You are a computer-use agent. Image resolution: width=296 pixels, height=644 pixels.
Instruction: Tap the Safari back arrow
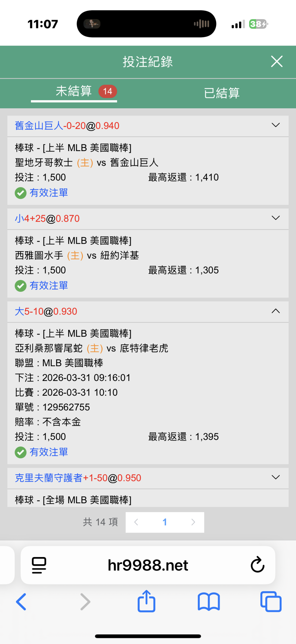click(x=21, y=602)
